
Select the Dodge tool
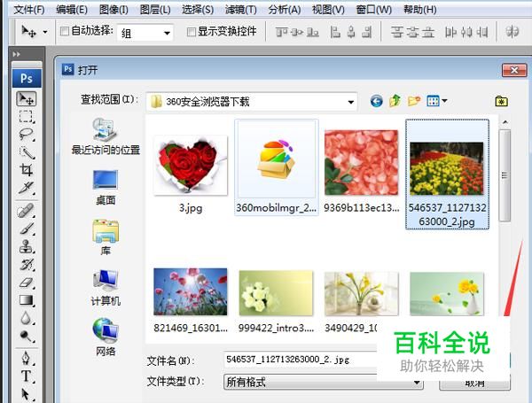pos(26,336)
